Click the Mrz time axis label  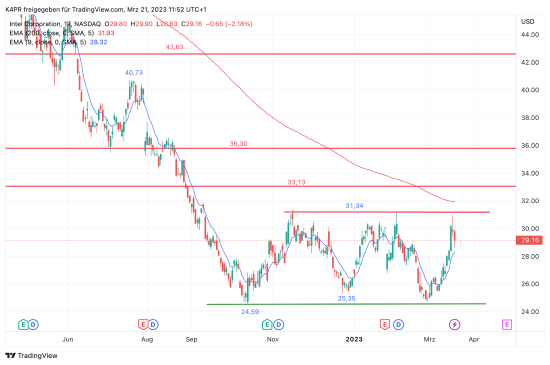click(x=429, y=339)
